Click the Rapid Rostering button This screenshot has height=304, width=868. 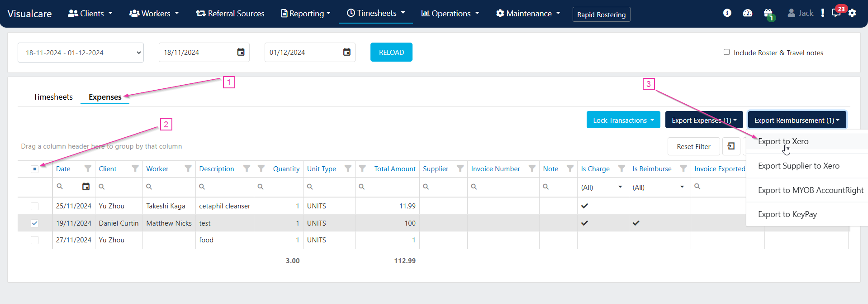coord(601,14)
